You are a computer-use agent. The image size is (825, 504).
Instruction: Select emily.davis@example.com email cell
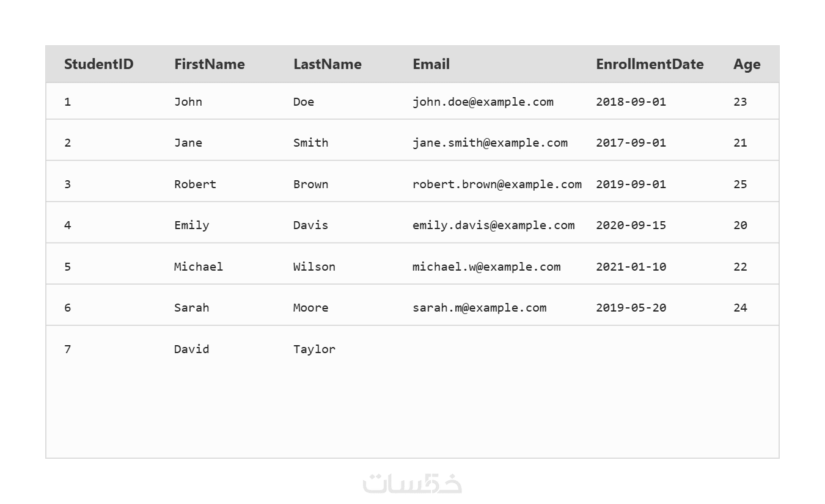tap(493, 225)
